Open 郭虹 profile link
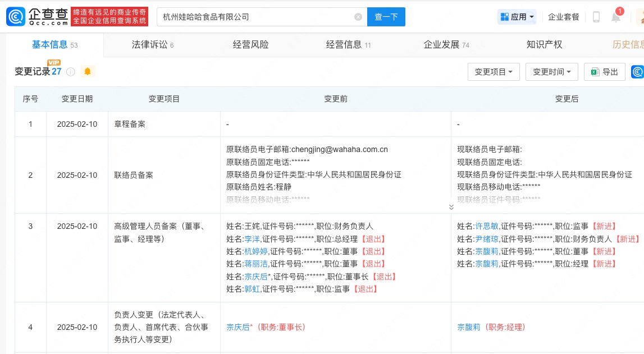644x354 pixels. [x=252, y=289]
